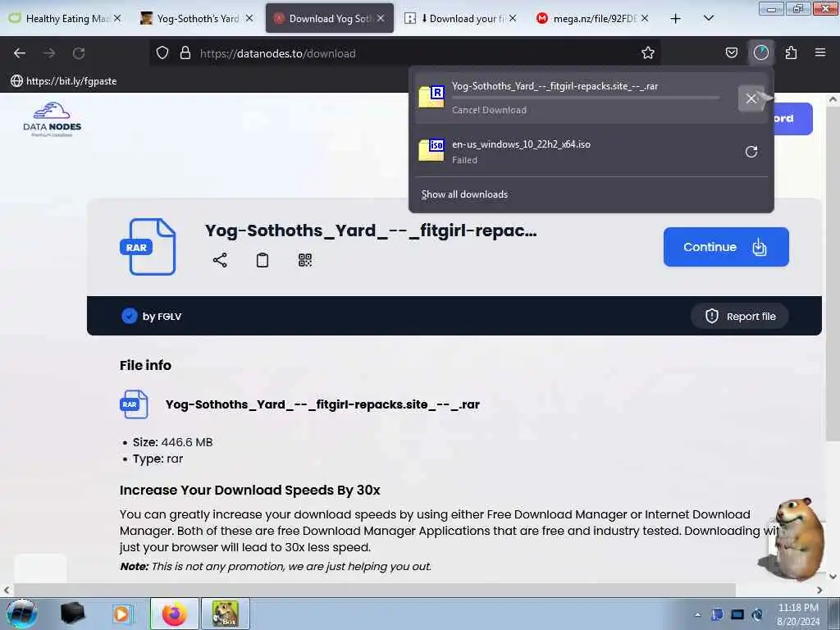Image resolution: width=840 pixels, height=630 pixels.
Task: Click the blue Continue button
Action: (x=726, y=246)
